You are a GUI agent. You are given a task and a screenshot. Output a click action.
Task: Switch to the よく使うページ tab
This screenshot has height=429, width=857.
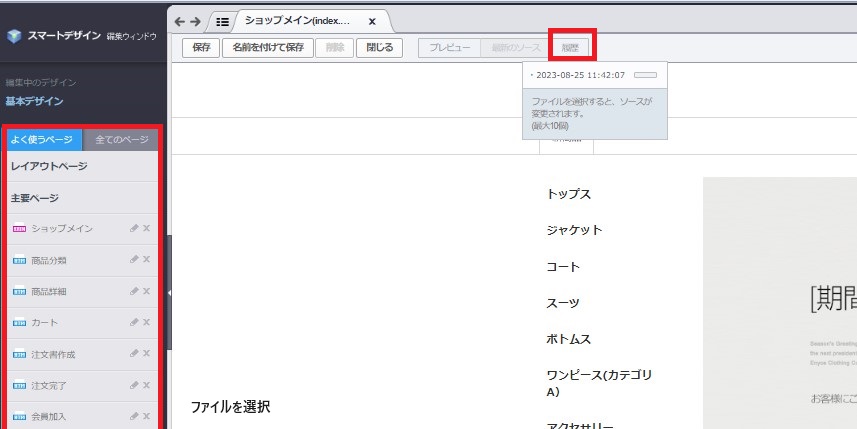click(44, 140)
